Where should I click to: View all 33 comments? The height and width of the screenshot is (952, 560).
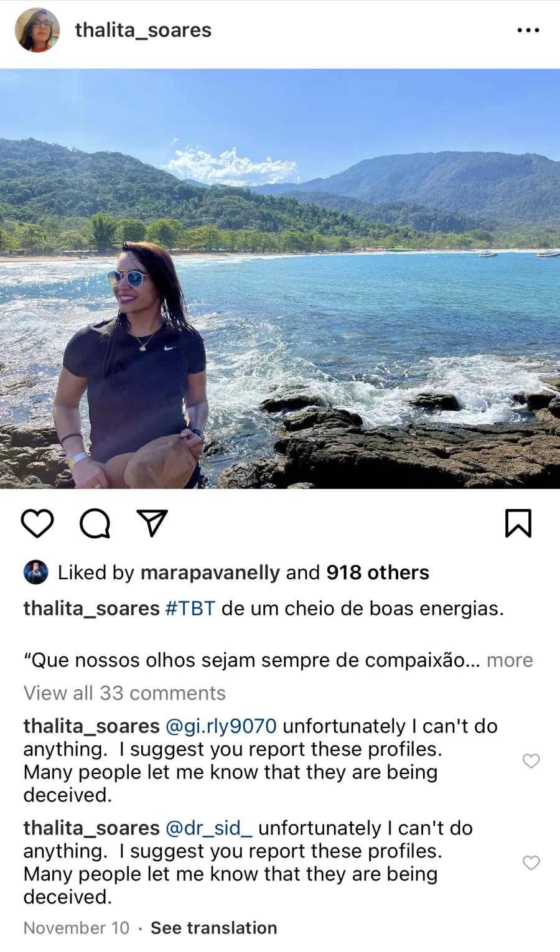(124, 693)
